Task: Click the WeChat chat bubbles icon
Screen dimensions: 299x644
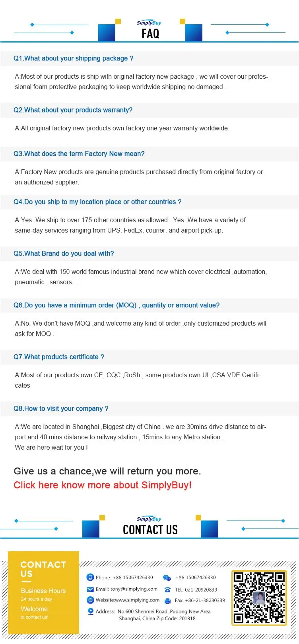Action: pos(167,578)
